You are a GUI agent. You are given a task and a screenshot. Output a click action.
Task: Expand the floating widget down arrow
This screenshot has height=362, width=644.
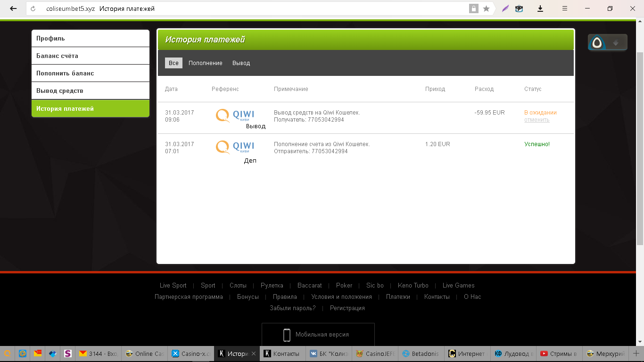pos(615,43)
